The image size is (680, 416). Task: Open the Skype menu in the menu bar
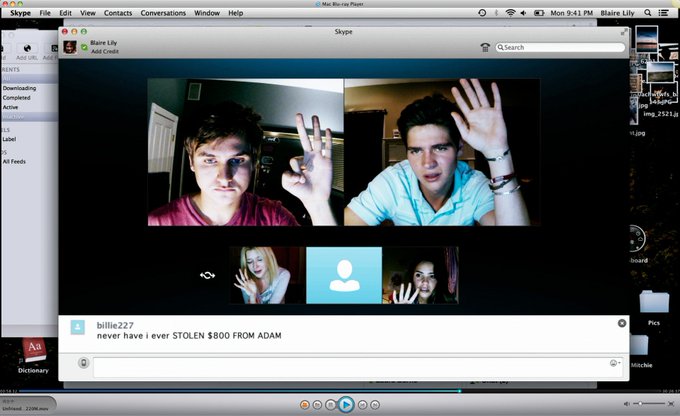click(20, 13)
